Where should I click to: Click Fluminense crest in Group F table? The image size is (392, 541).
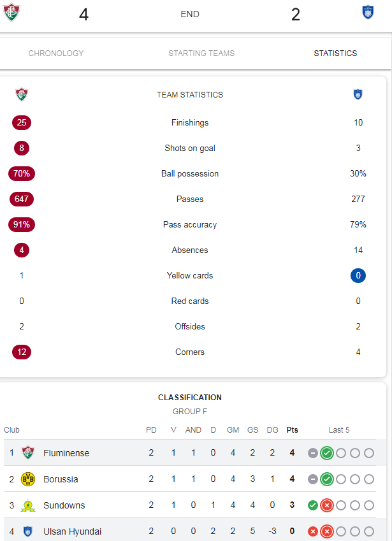(x=28, y=452)
